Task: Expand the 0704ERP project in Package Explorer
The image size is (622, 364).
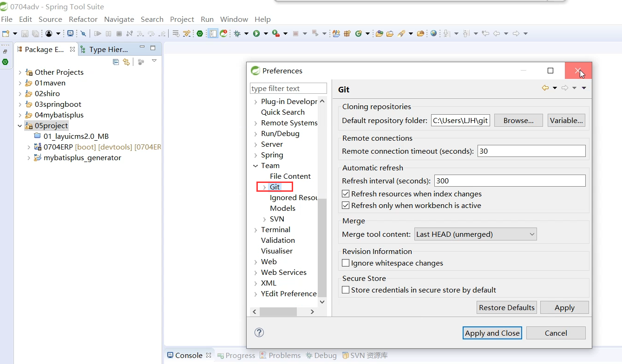Action: [29, 147]
